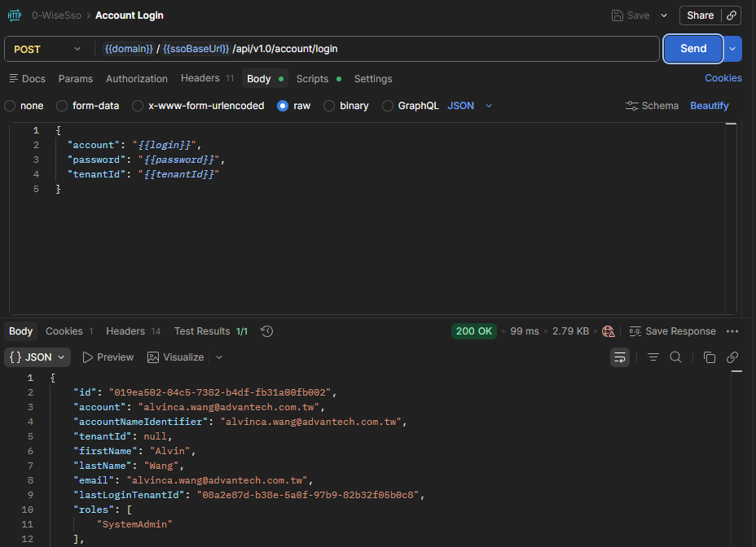Click the {{tenantId}} variable in body
The image size is (756, 547).
[x=179, y=174]
